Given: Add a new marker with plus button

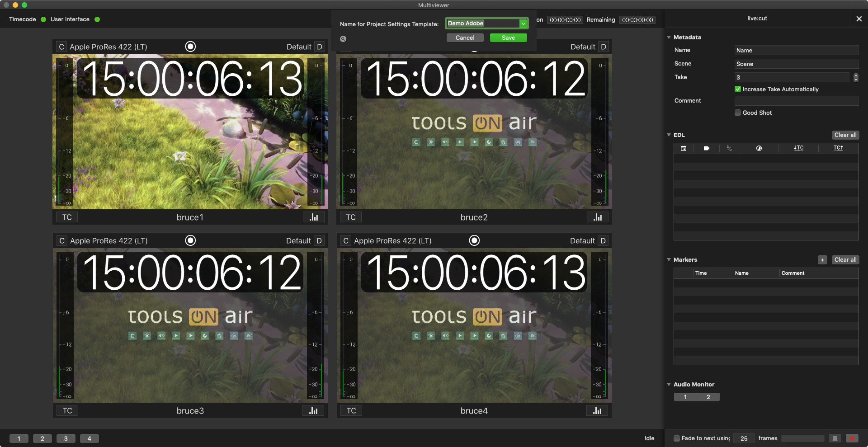Looking at the screenshot, I should [822, 260].
